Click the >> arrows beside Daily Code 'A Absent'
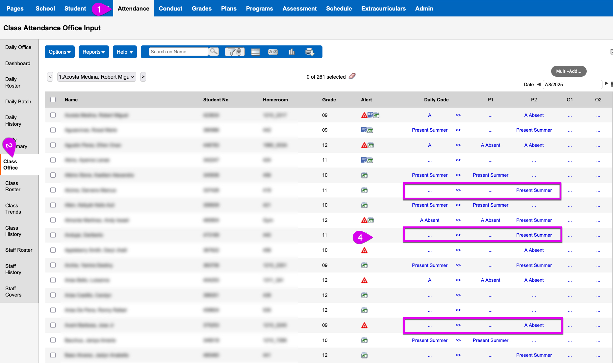This screenshot has height=364, width=613. (458, 220)
